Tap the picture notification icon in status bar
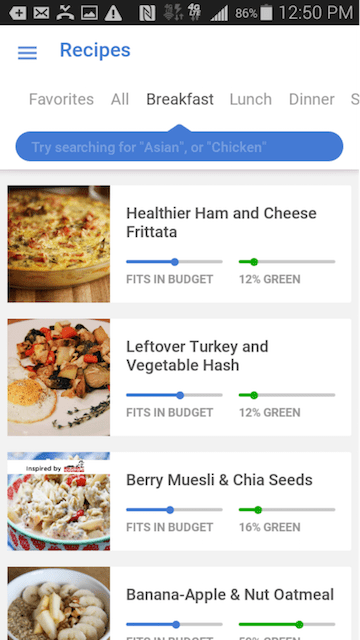The image size is (360, 640). [89, 13]
